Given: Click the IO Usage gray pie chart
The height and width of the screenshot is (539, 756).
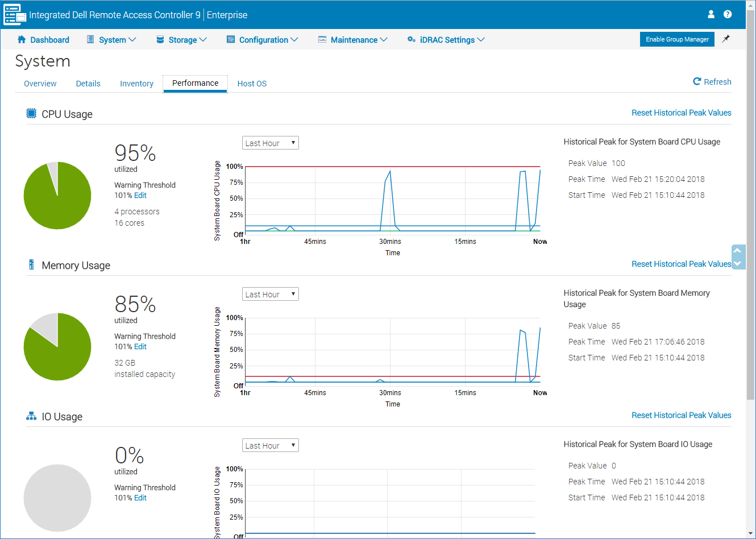Looking at the screenshot, I should pyautogui.click(x=57, y=498).
